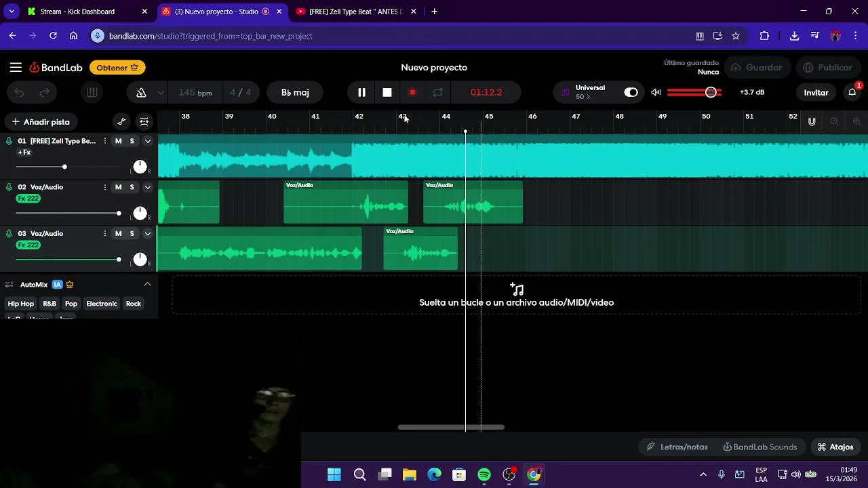The image size is (868, 488).
Task: Turn off the Universal mastering toggle
Action: coord(631,92)
